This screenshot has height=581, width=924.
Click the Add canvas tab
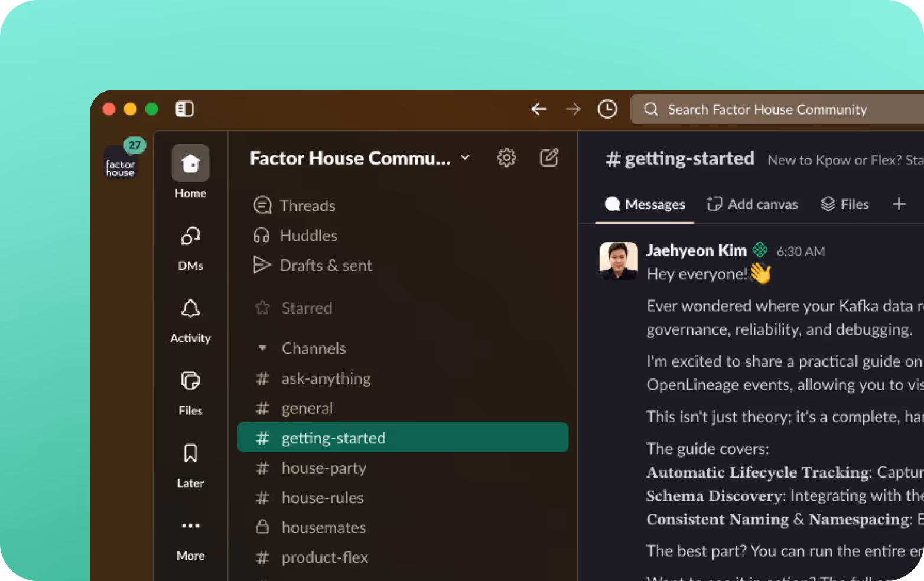click(752, 204)
